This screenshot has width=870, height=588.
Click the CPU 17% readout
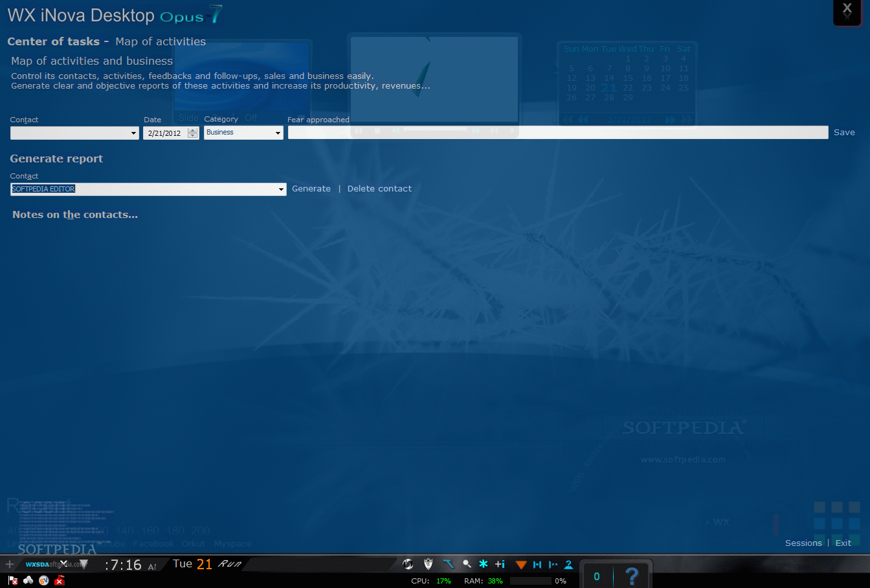[431, 581]
